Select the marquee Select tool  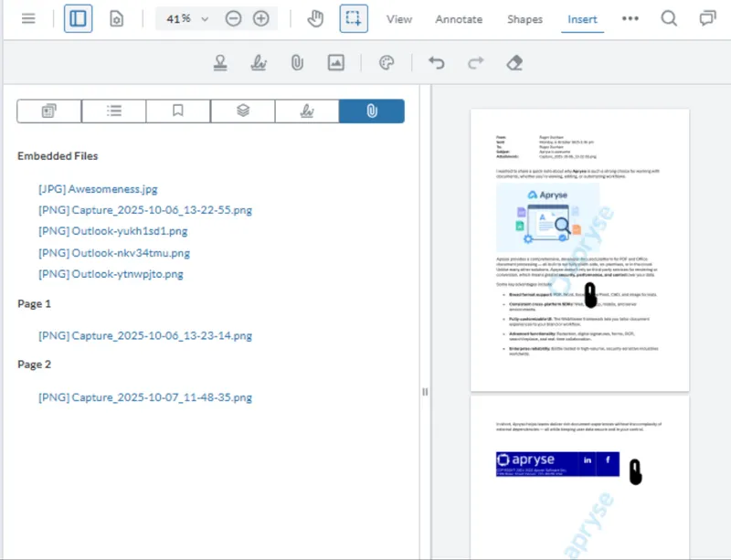(x=354, y=18)
